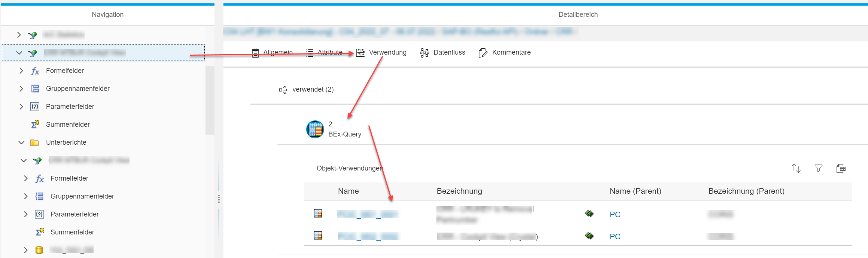Click the green parent icon in second row

(x=589, y=236)
